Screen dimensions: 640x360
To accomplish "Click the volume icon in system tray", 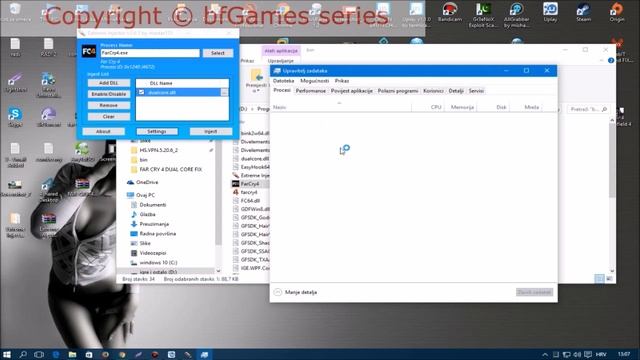I will point(577,354).
